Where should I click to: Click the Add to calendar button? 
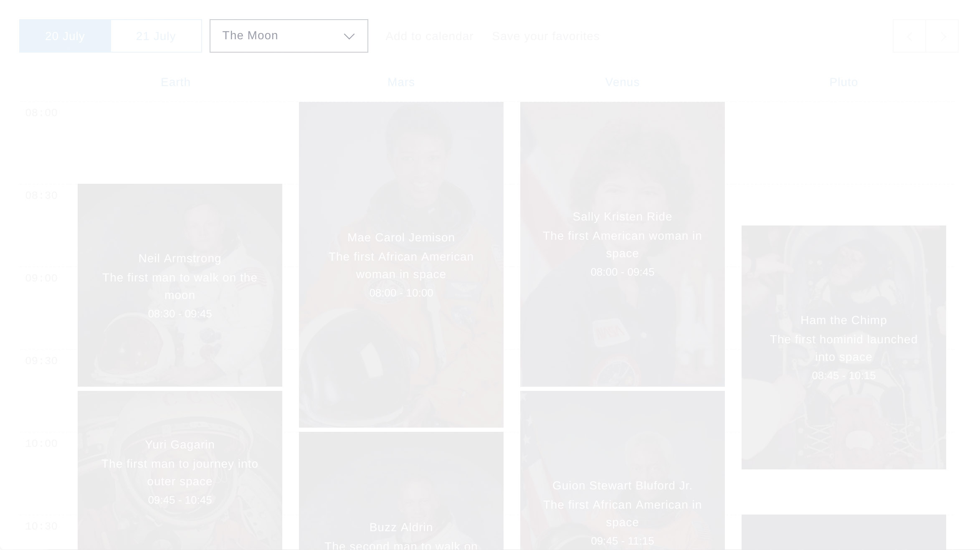429,35
